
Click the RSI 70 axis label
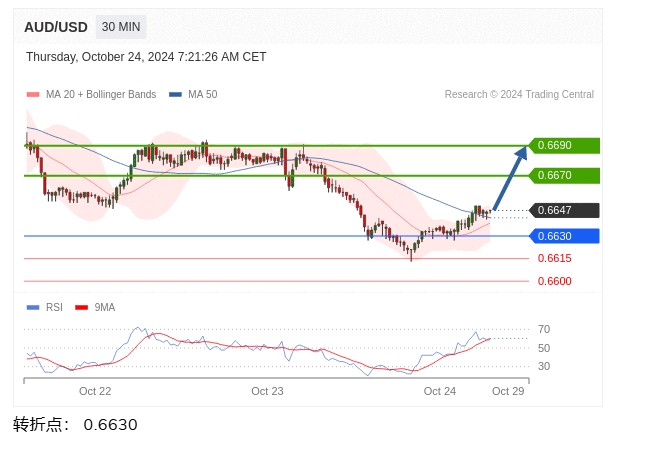[x=544, y=329]
